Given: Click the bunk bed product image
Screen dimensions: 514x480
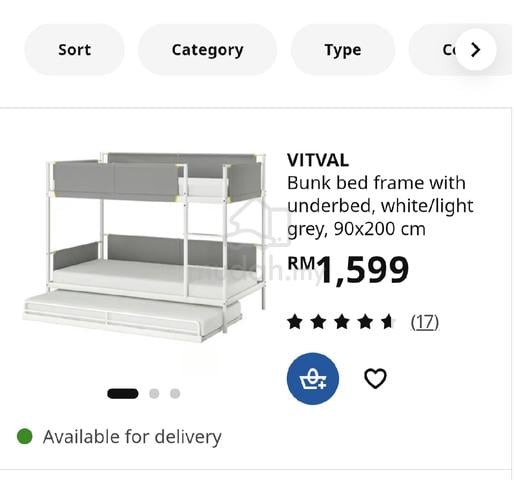Looking at the screenshot, I should pos(145,247).
